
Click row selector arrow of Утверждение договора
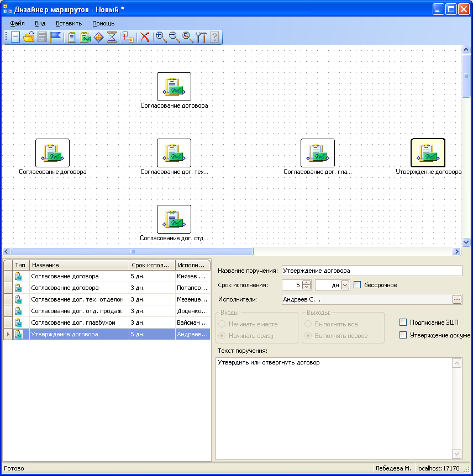pos(8,334)
